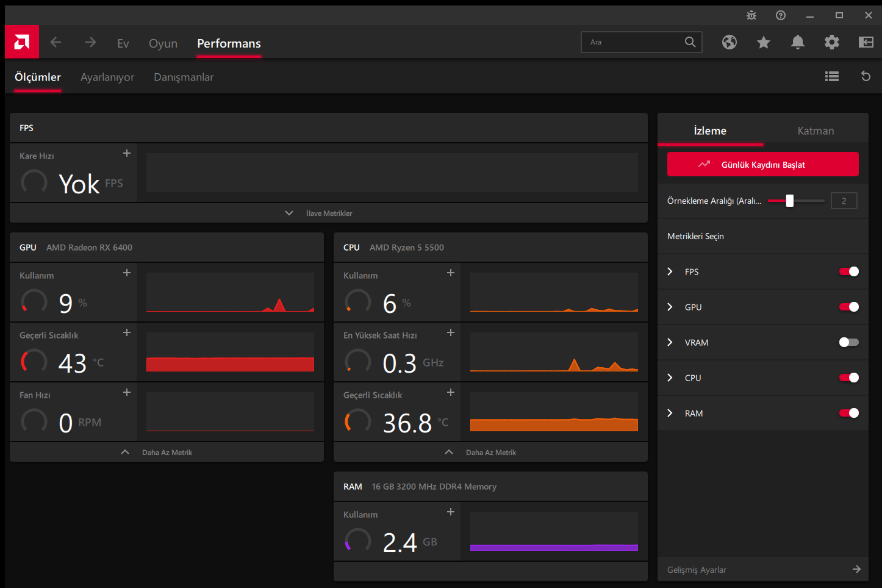Collapse GPU Daha Az Metrik

click(x=167, y=452)
